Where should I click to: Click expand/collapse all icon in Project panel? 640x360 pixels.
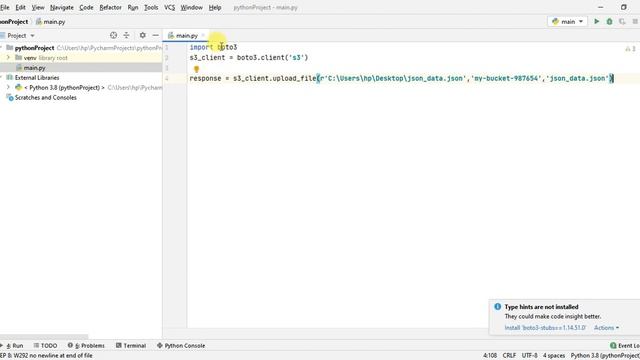coord(127,36)
